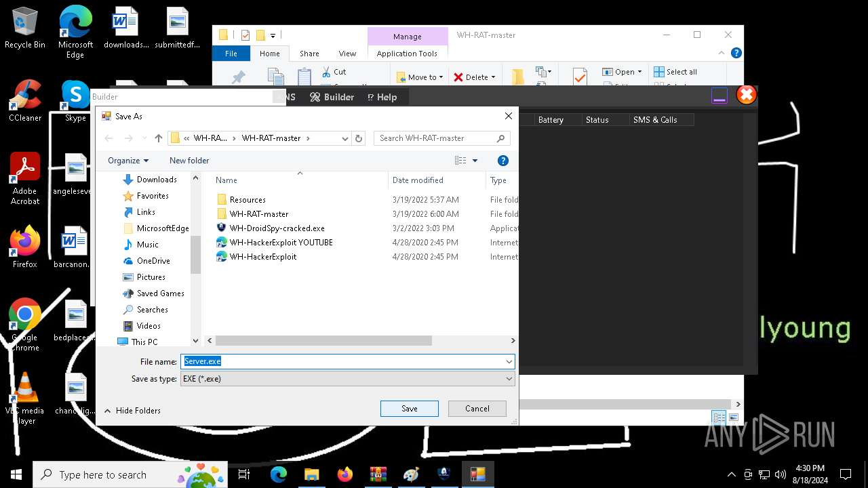The width and height of the screenshot is (868, 488).
Task: Click Select all in Explorer ribbon
Action: point(675,72)
